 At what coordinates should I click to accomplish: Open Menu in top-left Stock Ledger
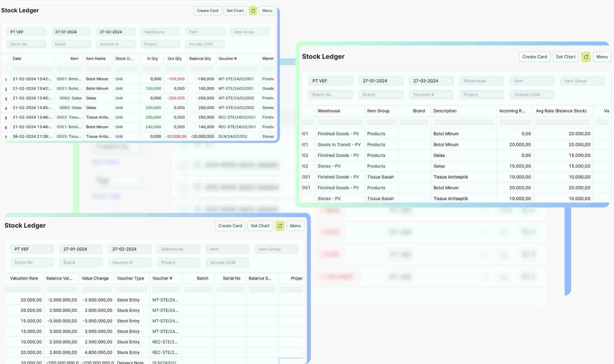coord(267,11)
